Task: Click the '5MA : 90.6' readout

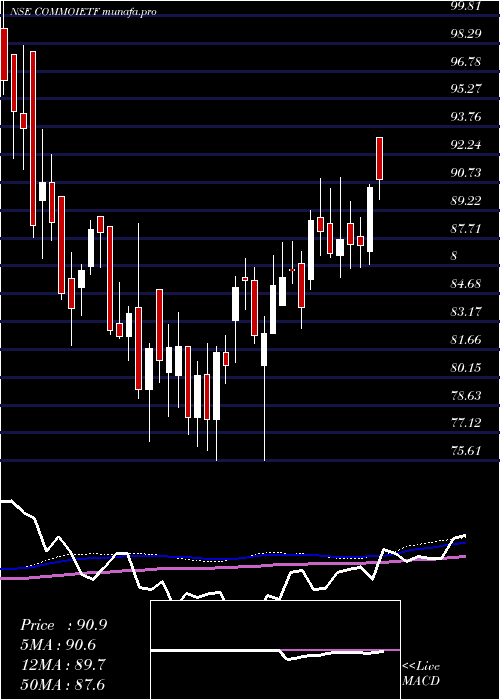Action: (58, 645)
